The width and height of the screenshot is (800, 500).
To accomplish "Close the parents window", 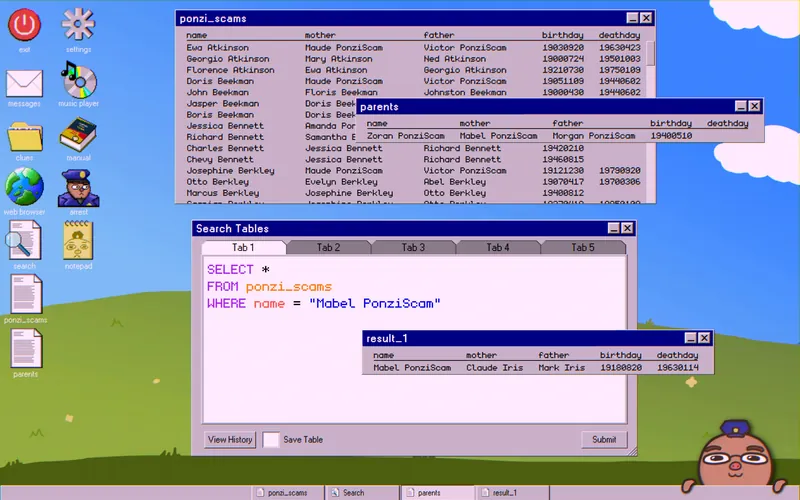I will tap(755, 106).
